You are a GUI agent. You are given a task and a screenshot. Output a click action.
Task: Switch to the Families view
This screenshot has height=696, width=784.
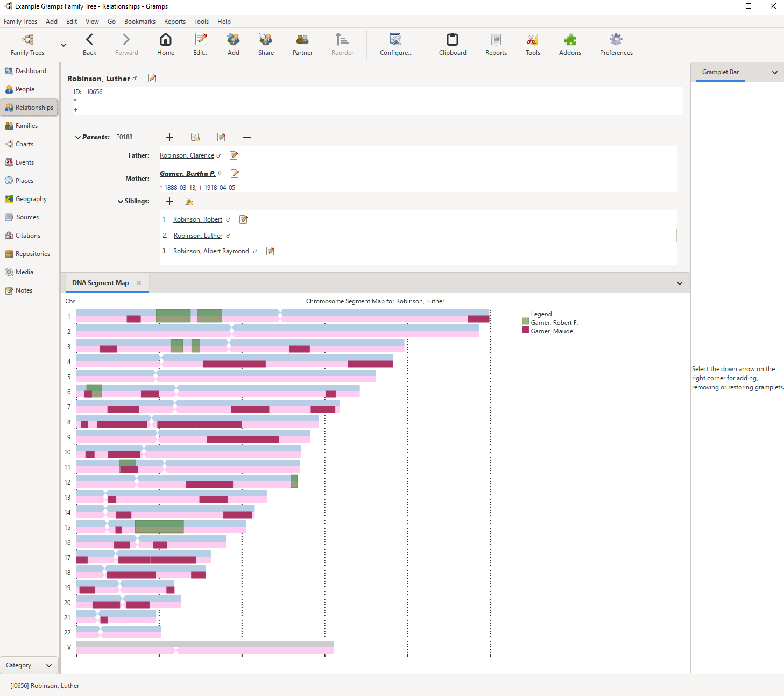pos(30,126)
